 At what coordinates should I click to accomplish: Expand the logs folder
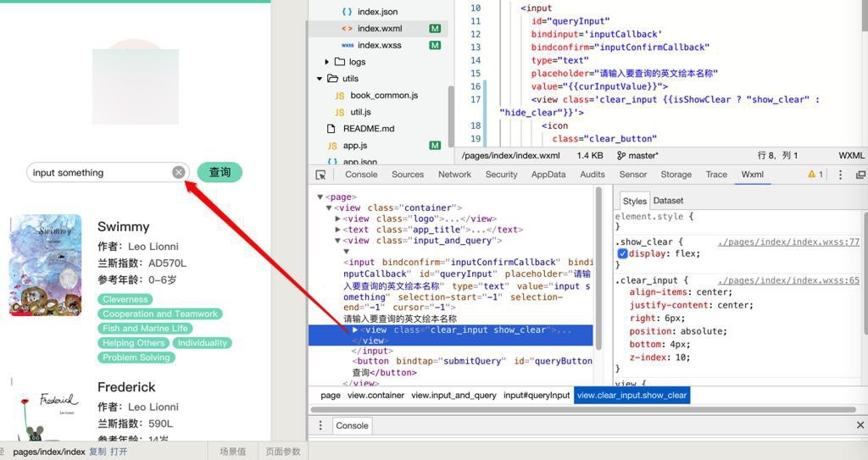[x=326, y=62]
